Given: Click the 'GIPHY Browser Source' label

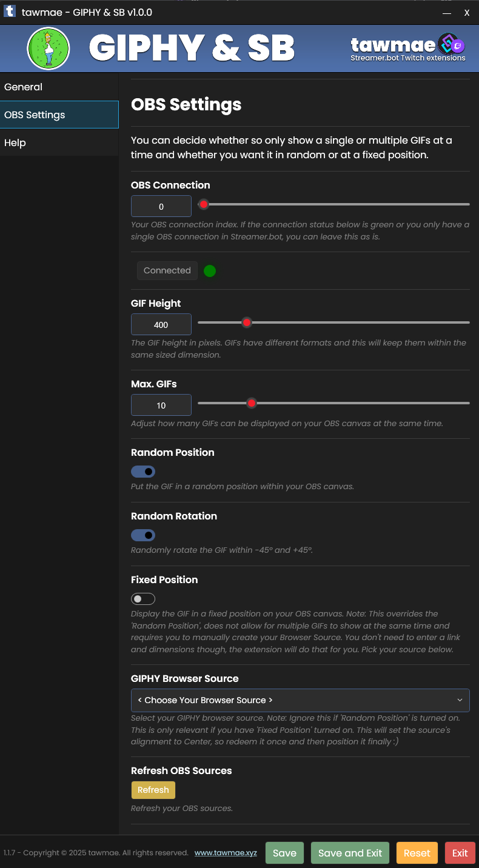Looking at the screenshot, I should [185, 678].
